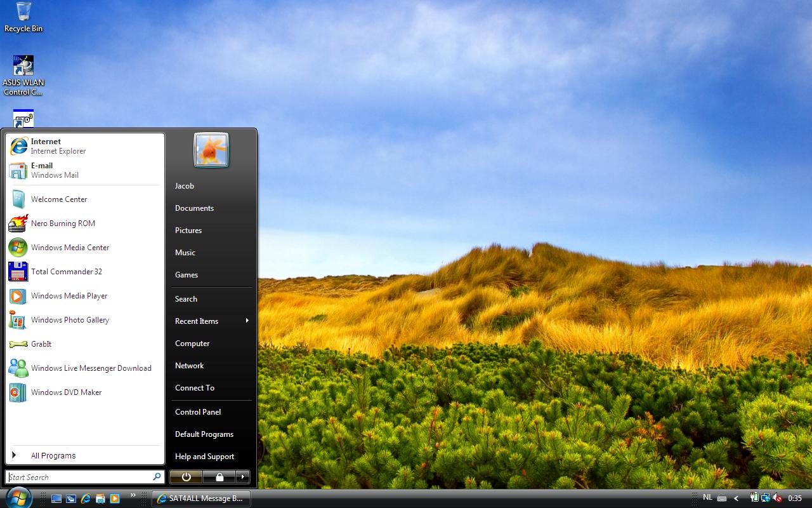812x508 pixels.
Task: Open Welcome Center
Action: click(85, 199)
